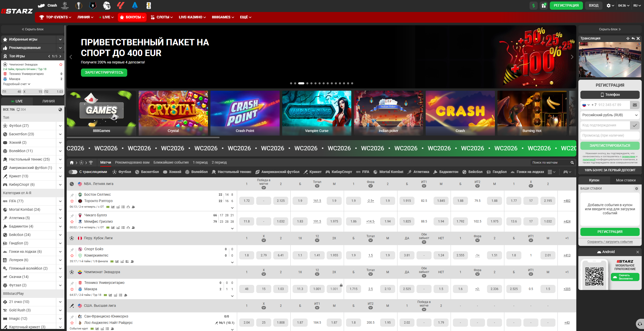The image size is (644, 331).
Task: Click the games carousel horizontal scrollbar
Action: [143, 137]
